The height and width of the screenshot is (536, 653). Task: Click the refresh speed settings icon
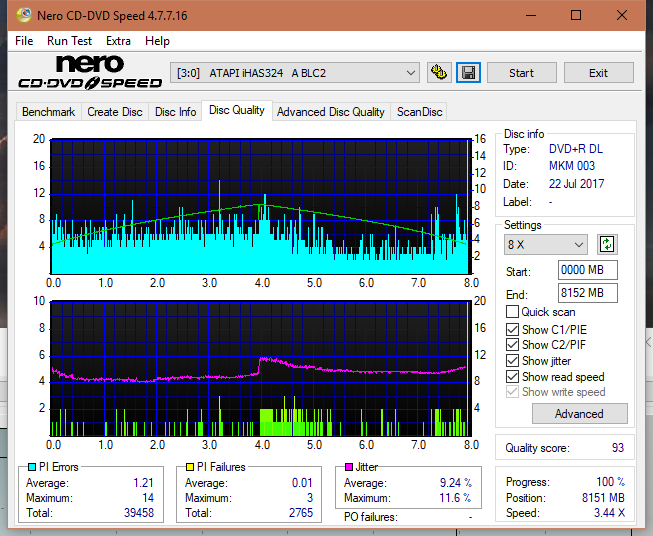click(607, 244)
